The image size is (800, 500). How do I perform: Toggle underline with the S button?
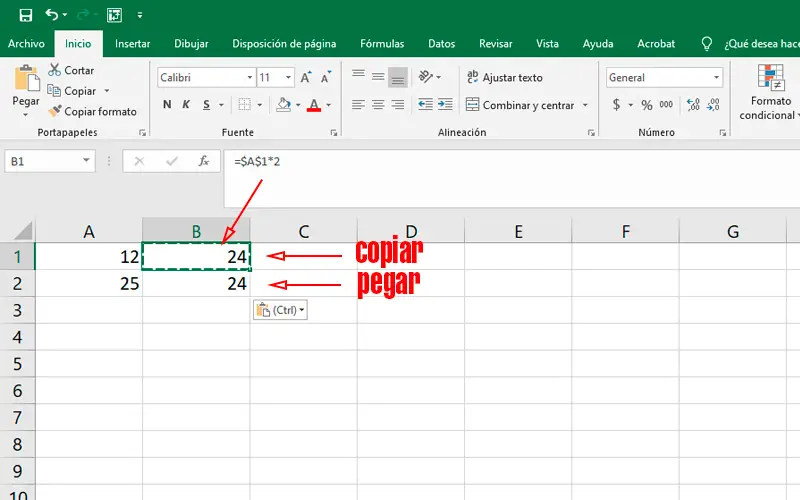pos(206,105)
